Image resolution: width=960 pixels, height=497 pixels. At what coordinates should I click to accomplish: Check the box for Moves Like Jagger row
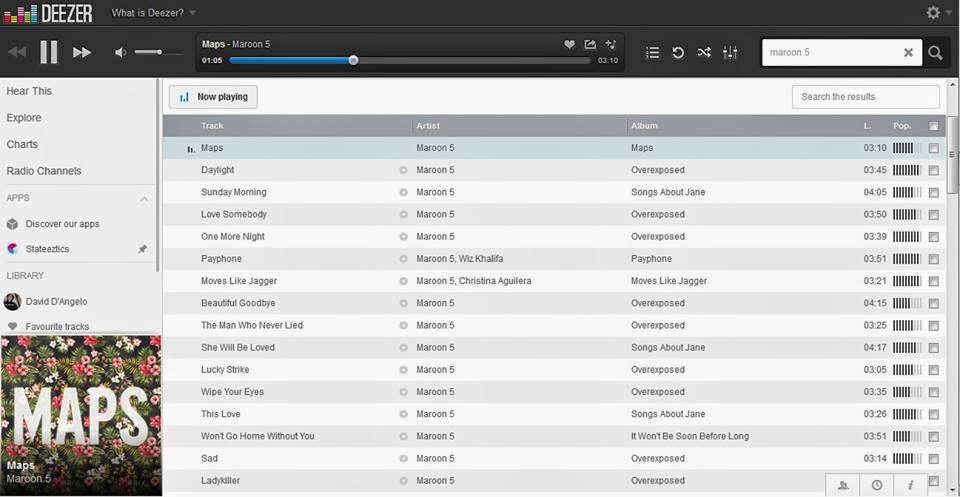coord(933,281)
